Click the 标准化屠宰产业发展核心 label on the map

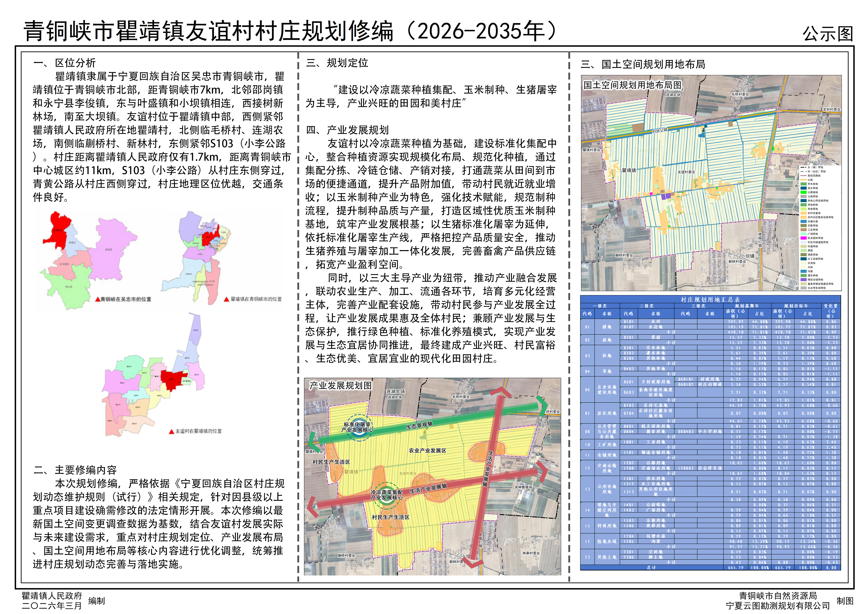coord(357,427)
